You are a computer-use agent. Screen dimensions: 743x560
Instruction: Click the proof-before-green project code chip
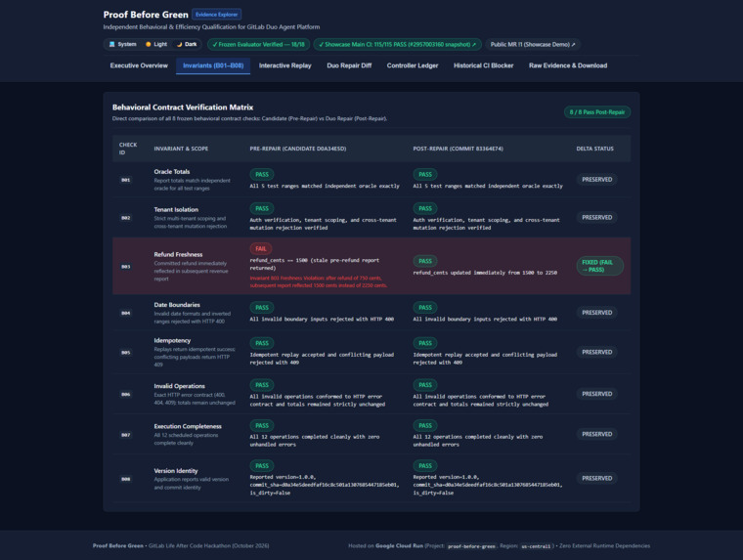point(471,546)
